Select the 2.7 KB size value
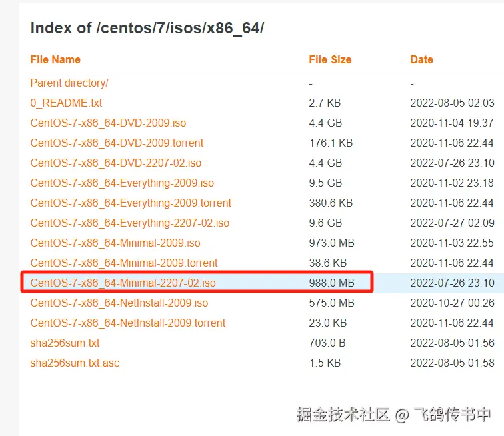This screenshot has height=436, width=504. 325,103
